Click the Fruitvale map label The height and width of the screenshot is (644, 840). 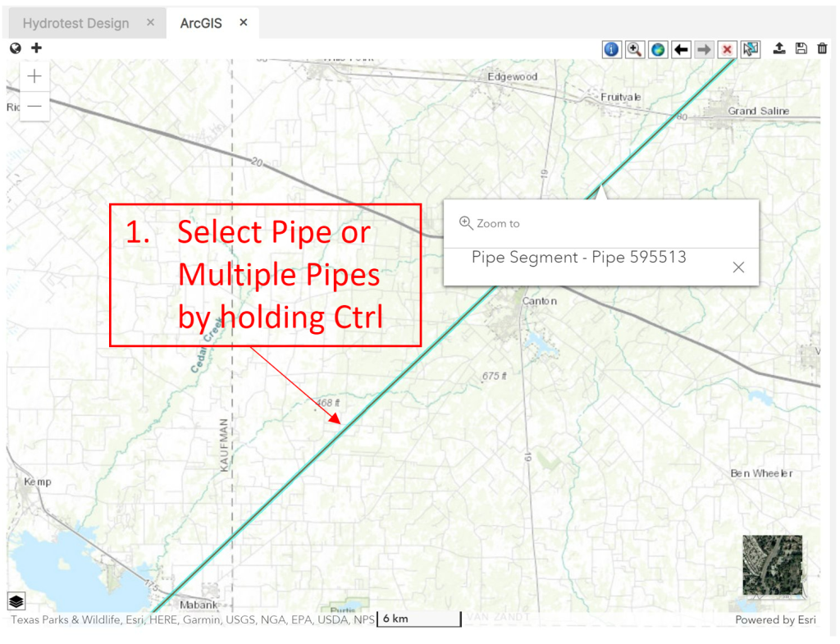pyautogui.click(x=620, y=97)
